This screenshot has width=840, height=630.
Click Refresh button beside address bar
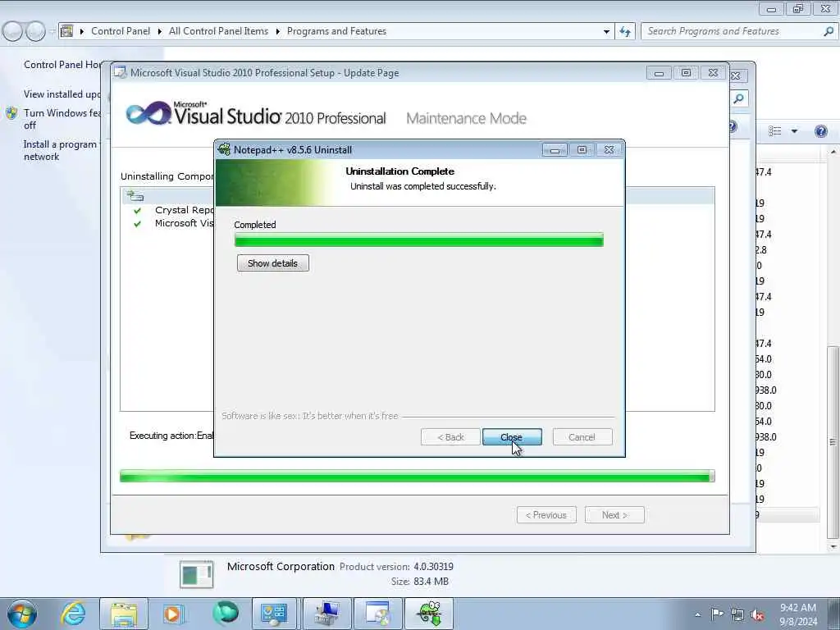[x=625, y=31]
